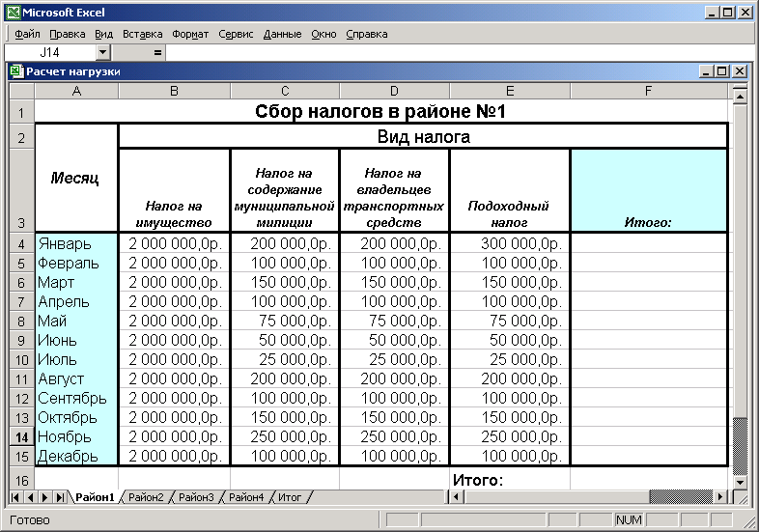This screenshot has width=759, height=532.
Task: Open the Вид menu
Action: (103, 34)
